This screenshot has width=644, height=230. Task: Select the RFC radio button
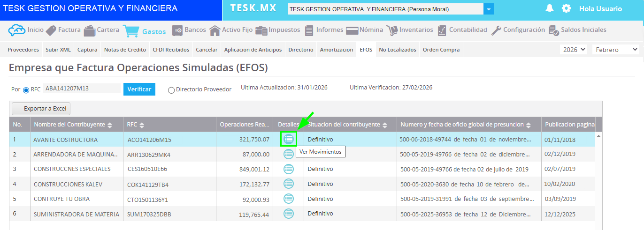pos(26,90)
